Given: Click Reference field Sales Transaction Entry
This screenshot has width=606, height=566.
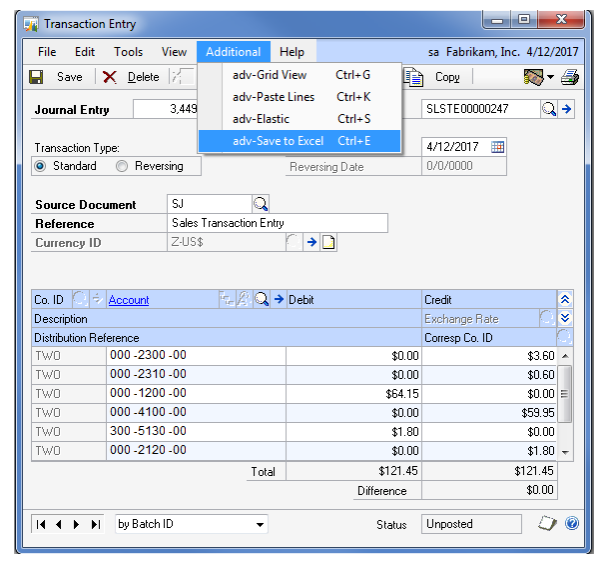Looking at the screenshot, I should 277,223.
